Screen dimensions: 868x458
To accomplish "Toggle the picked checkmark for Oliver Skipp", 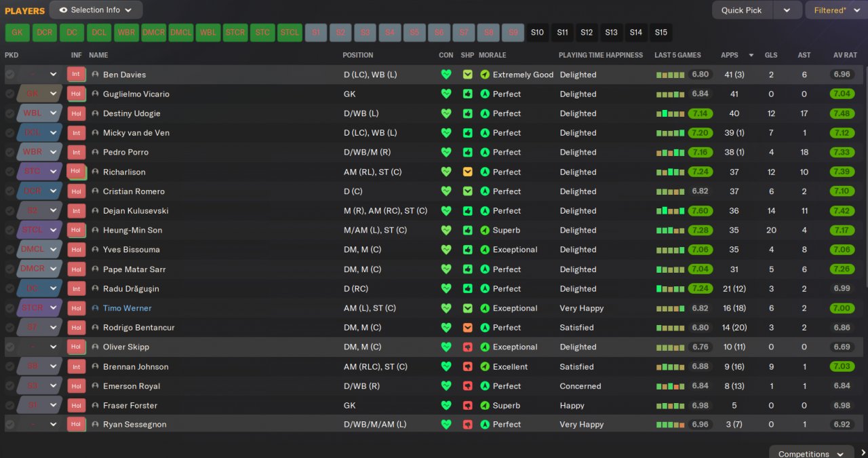I will (9, 347).
